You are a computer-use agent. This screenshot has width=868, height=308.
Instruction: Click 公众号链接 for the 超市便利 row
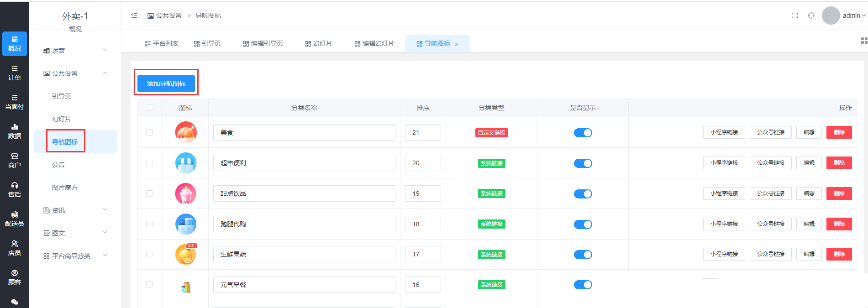[771, 163]
